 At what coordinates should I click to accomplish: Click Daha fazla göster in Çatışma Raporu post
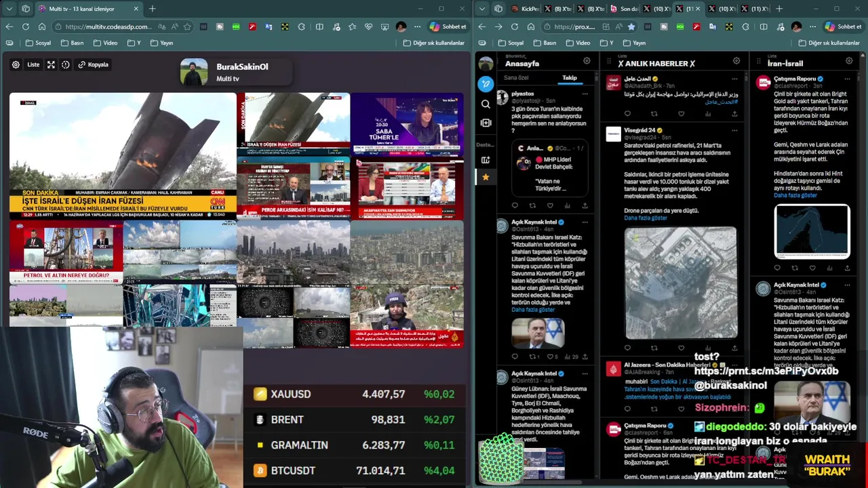point(795,195)
